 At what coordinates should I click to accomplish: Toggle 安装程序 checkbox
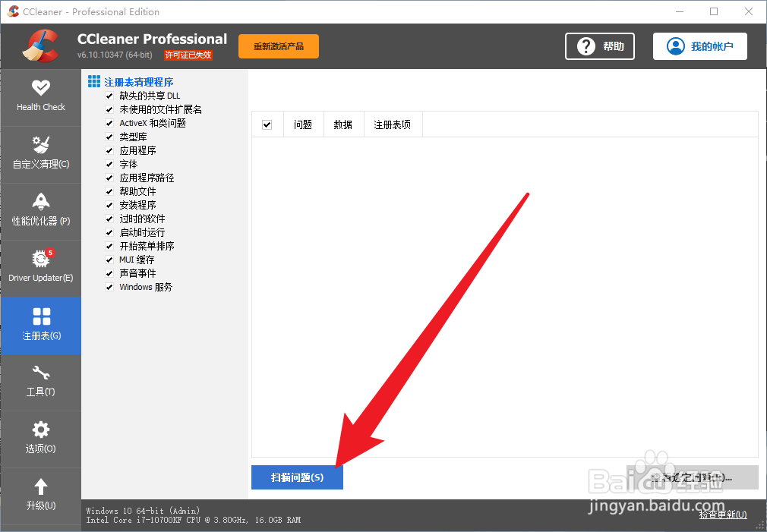pos(109,206)
